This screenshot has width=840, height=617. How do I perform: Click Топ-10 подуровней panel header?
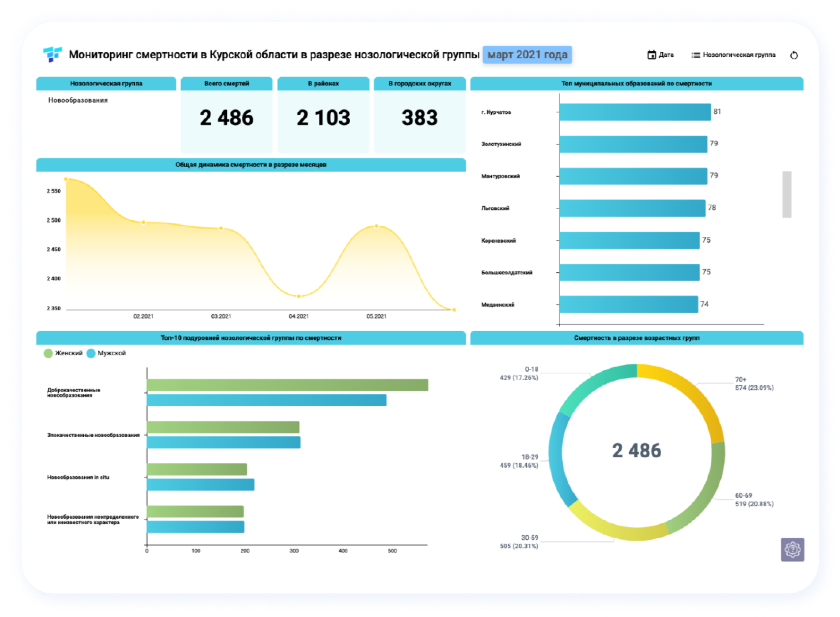click(251, 338)
